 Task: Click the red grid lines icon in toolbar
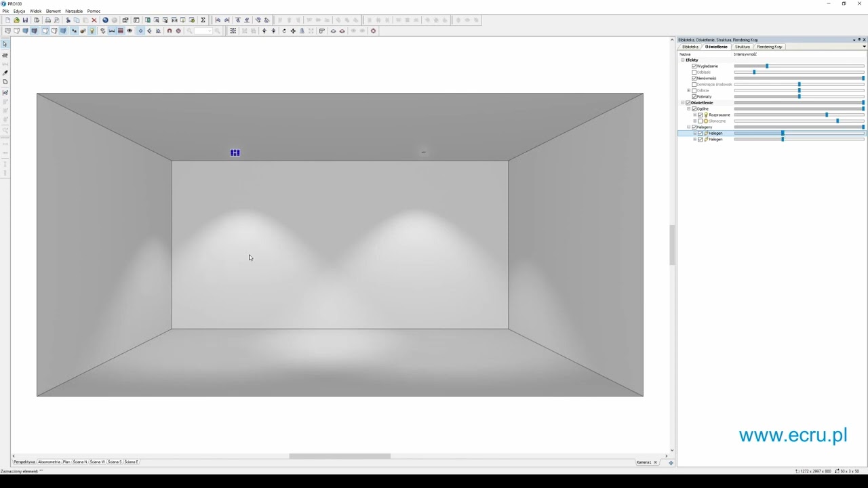click(x=120, y=30)
